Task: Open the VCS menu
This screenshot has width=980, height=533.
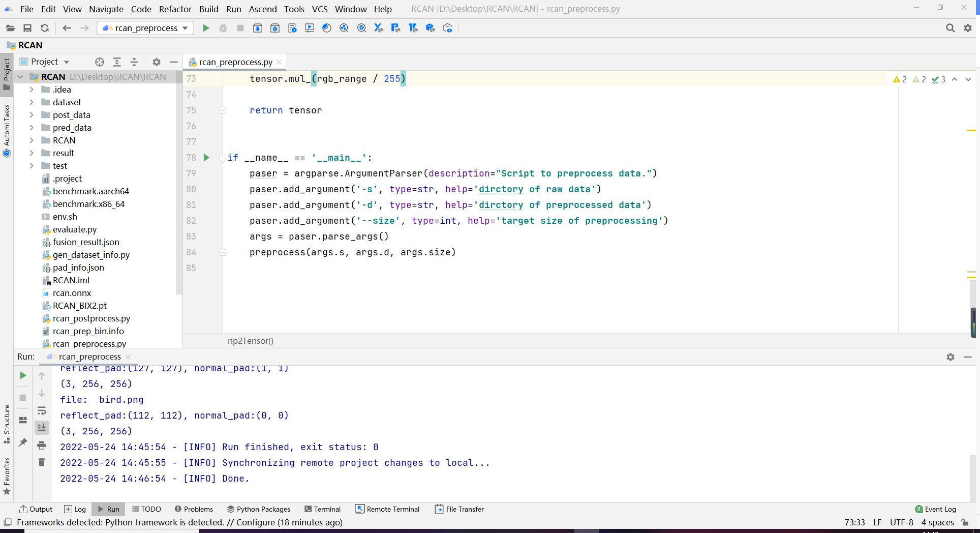Action: 320,9
